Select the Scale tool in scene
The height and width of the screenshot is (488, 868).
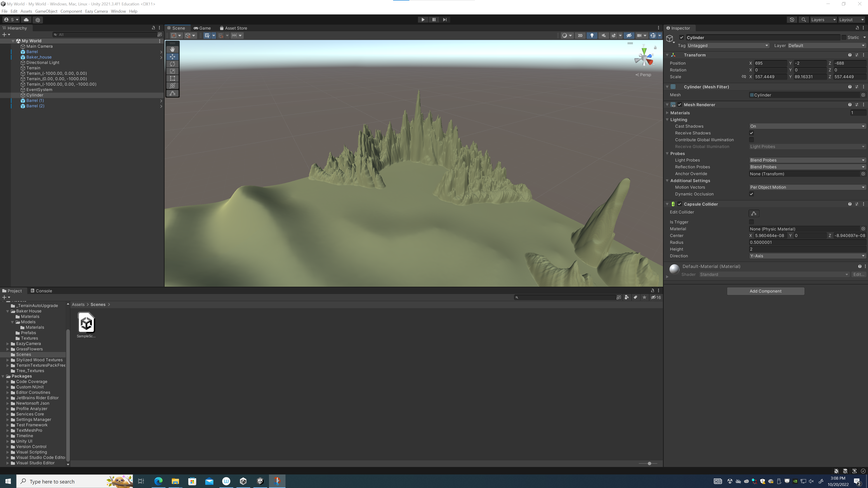172,71
